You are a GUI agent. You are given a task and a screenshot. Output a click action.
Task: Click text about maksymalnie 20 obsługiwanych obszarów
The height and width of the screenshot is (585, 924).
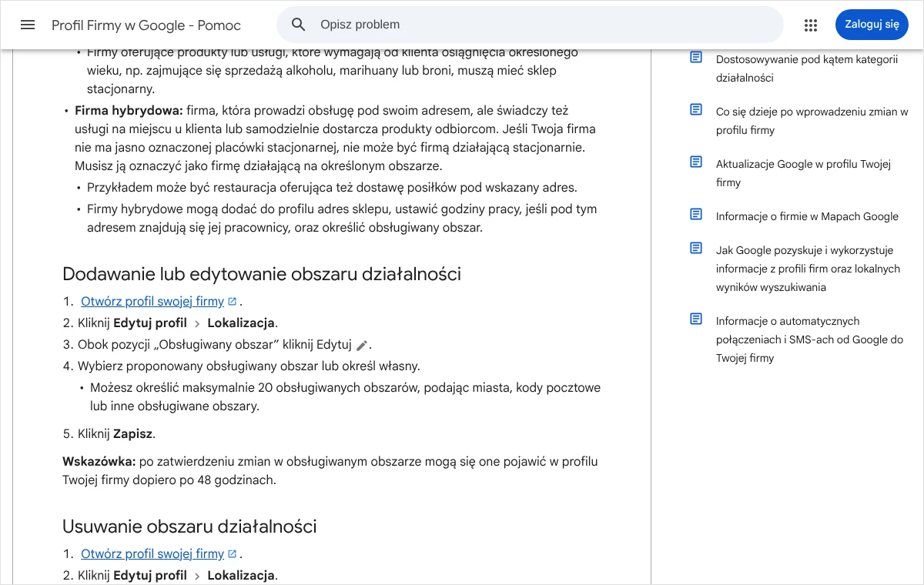pyautogui.click(x=345, y=397)
